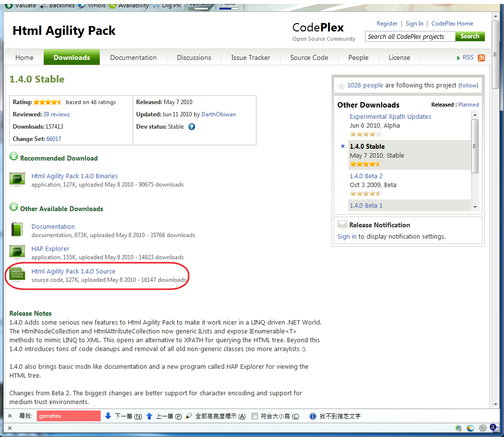The width and height of the screenshot is (504, 437).
Task: Click Other Downloads list scroll down arrow
Action: [475, 207]
